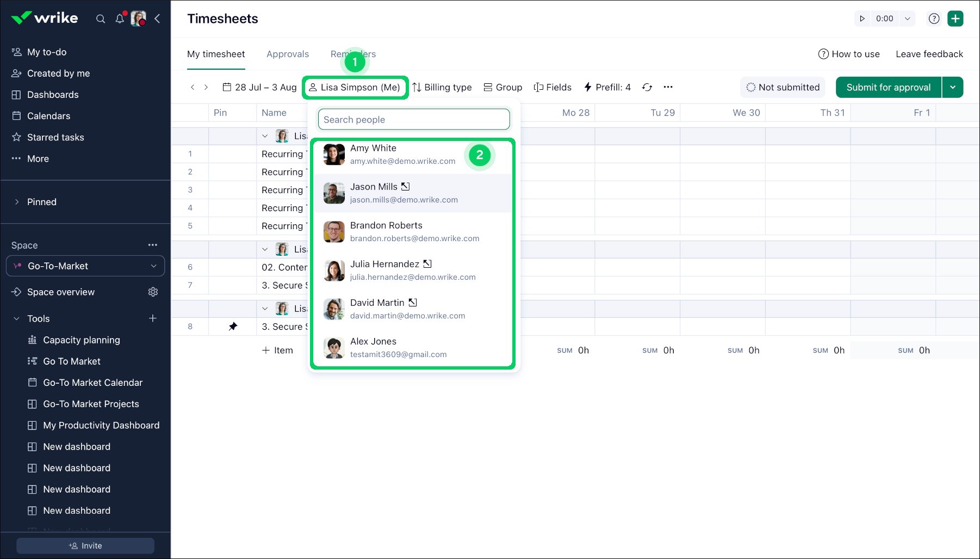Click the Invite button

pos(85,546)
